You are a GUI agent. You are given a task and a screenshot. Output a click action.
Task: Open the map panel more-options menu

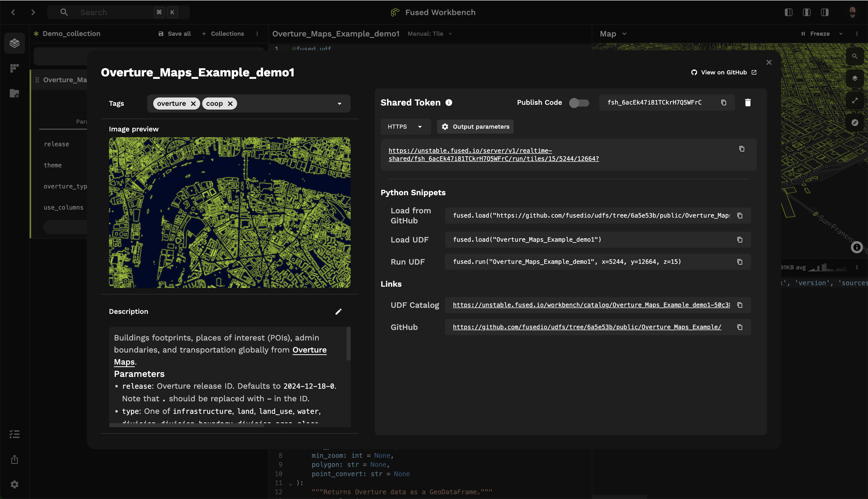click(x=857, y=34)
